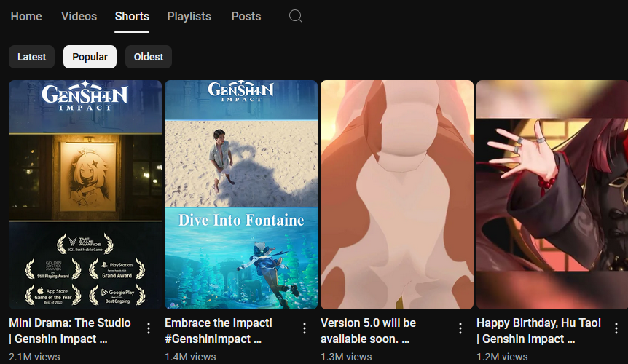This screenshot has height=364, width=628.
Task: Play the Dive Into Fontaine short thumbnail
Action: pos(241,194)
